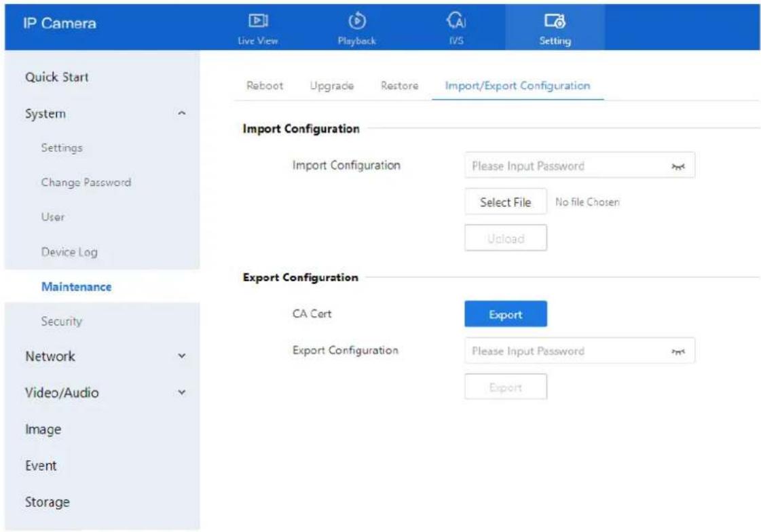761x532 pixels.
Task: Click the Upload button
Action: click(505, 238)
